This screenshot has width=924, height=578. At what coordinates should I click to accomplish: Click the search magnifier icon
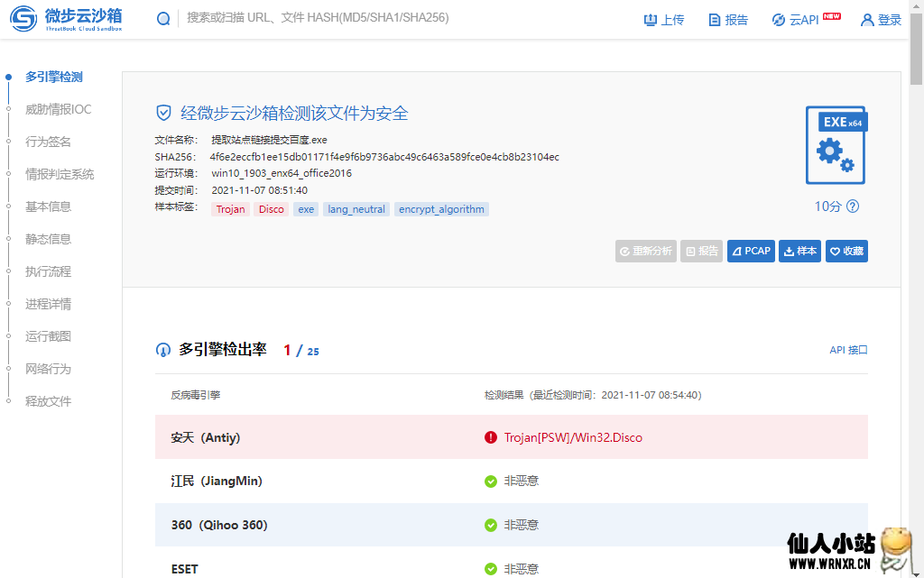(163, 19)
